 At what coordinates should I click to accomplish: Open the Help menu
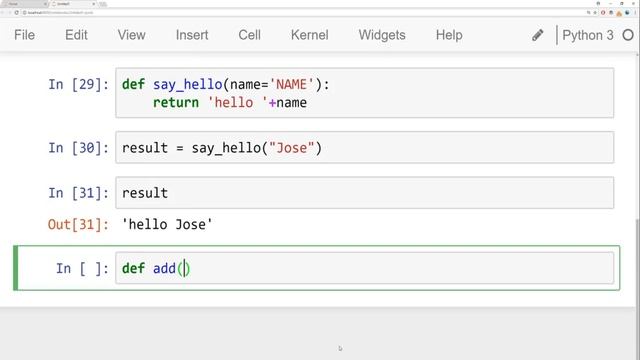tap(449, 35)
